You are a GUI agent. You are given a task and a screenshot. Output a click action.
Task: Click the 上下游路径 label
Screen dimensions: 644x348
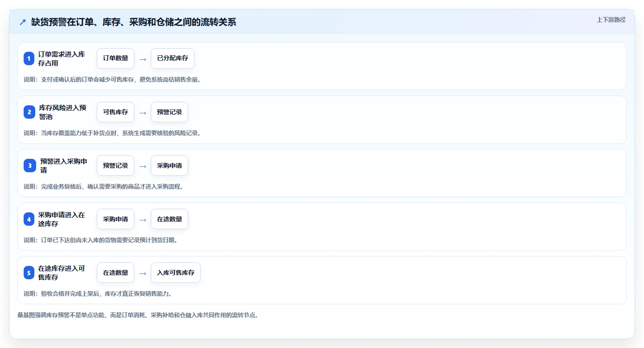coord(611,20)
